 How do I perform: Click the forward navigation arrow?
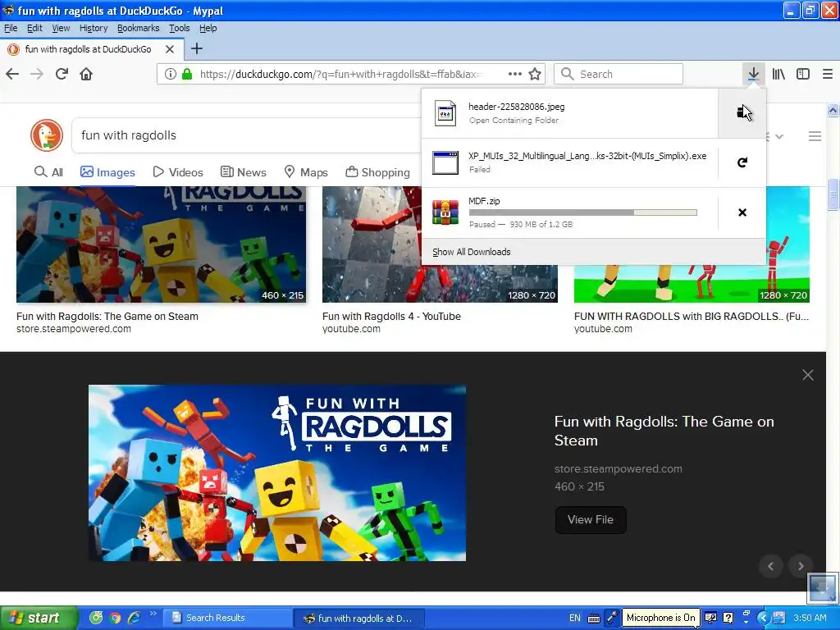pos(37,74)
